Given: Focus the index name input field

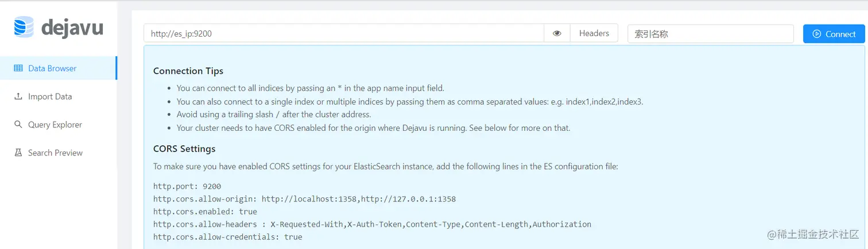Looking at the screenshot, I should (711, 34).
